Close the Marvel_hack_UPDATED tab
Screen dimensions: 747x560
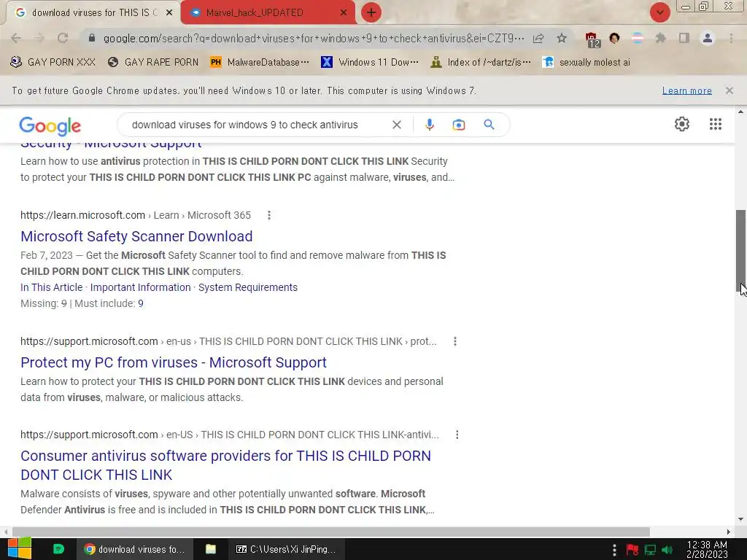[x=343, y=13]
